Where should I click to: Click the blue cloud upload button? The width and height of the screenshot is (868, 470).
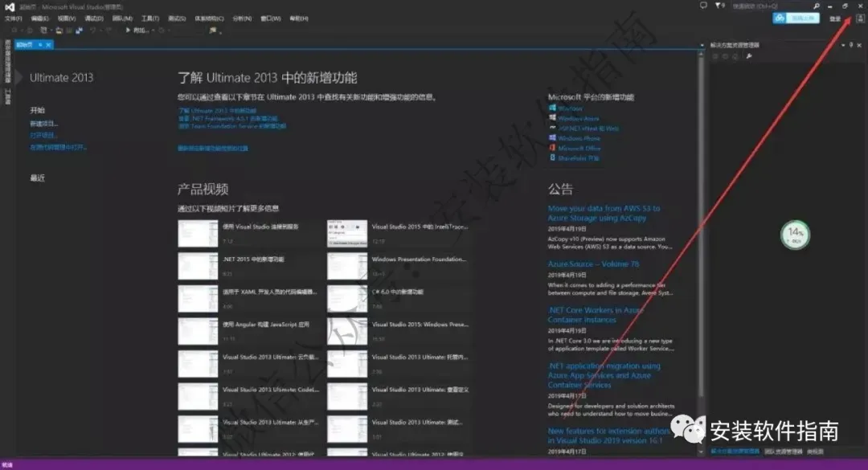[796, 18]
